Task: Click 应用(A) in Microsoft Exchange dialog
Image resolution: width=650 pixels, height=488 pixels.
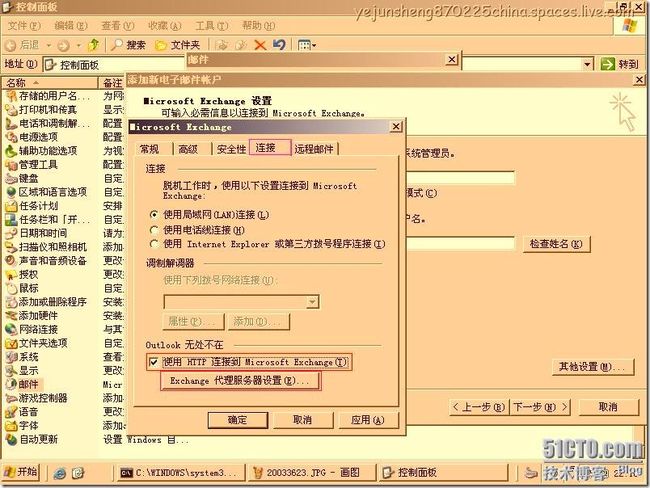Action: (368, 420)
